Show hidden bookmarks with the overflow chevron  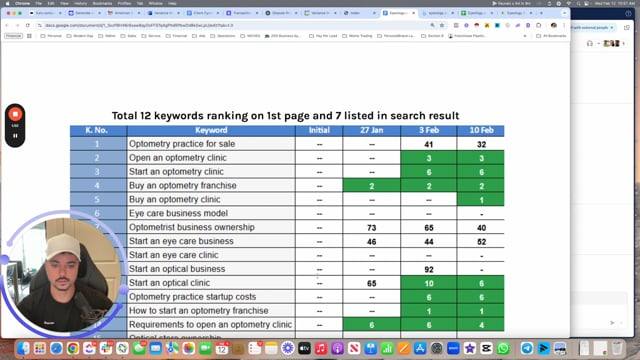[525, 36]
